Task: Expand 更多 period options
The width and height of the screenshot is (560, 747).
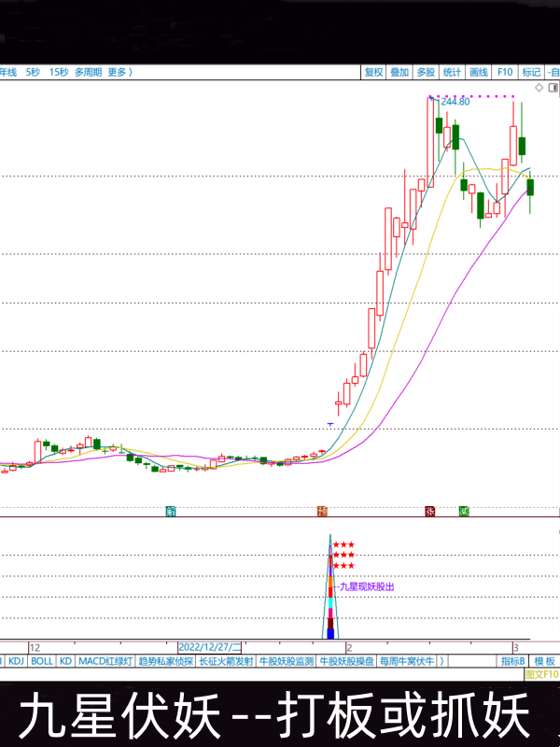Action: 120,73
